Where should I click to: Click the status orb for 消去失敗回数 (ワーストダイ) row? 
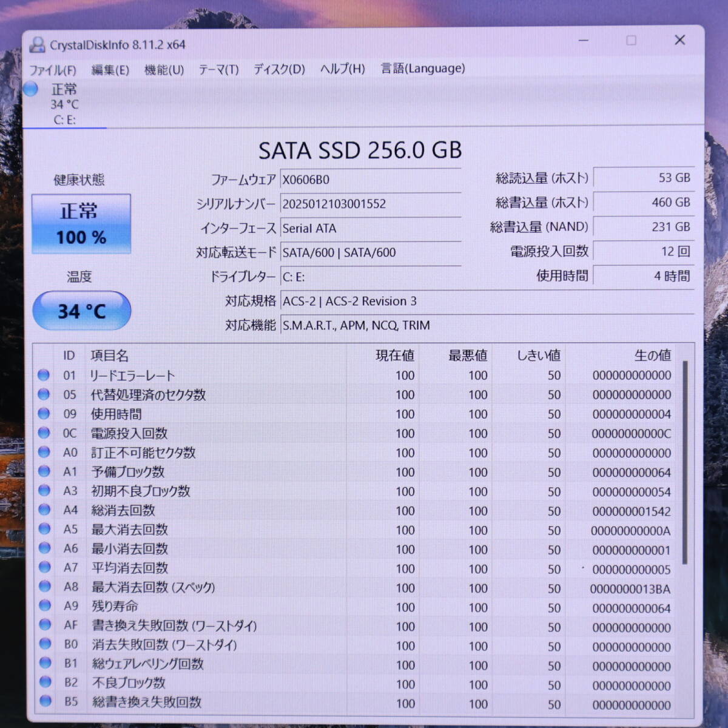45,644
